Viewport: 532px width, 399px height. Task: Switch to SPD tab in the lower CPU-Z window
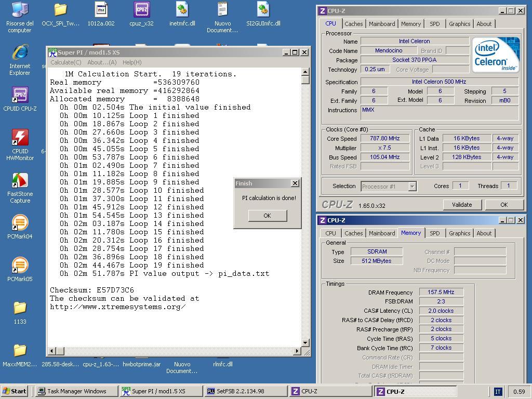pos(434,233)
